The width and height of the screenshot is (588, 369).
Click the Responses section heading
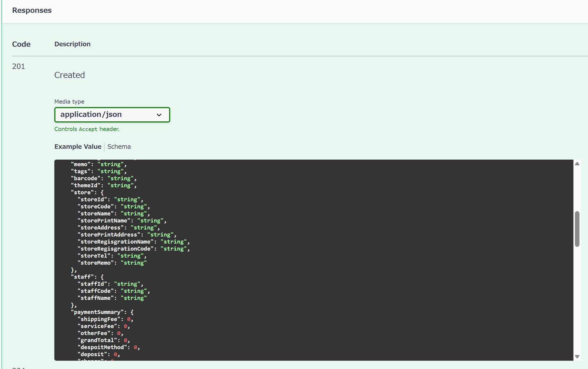coord(32,10)
